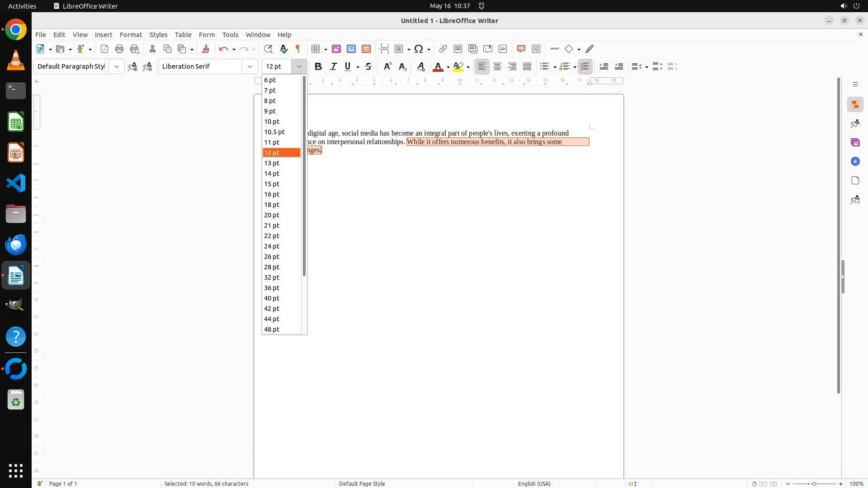The image size is (868, 488).
Task: Open the Tools menu
Action: tap(230, 35)
